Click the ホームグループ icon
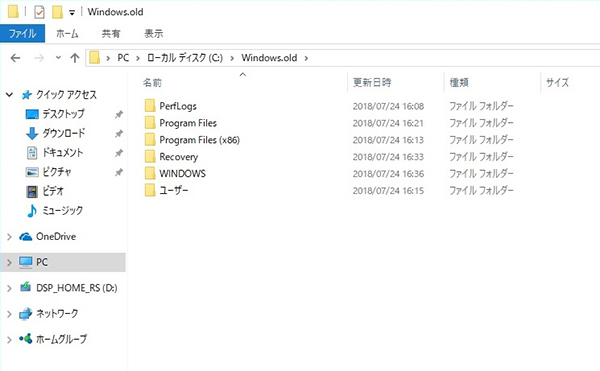Screen dimensions: 600x371 point(26,338)
